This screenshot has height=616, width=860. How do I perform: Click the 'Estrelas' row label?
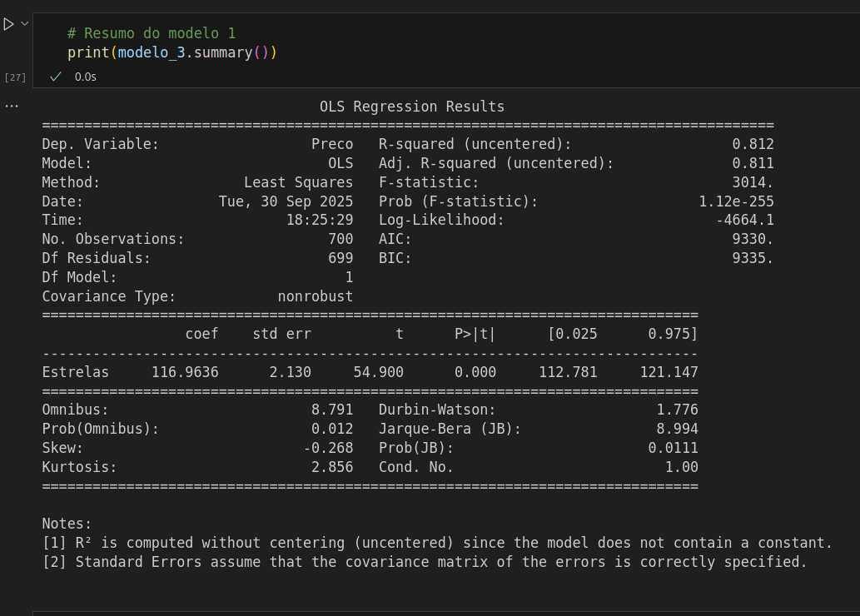[x=75, y=372]
